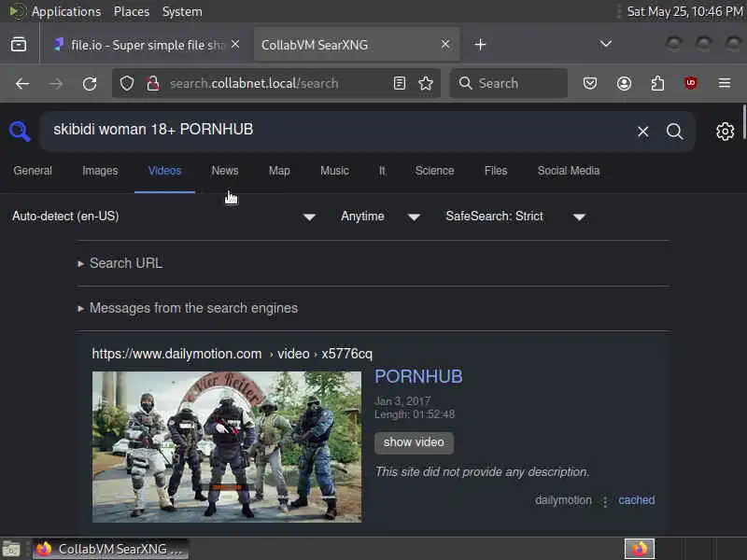Open SearXNG preferences gear icon

[725, 131]
